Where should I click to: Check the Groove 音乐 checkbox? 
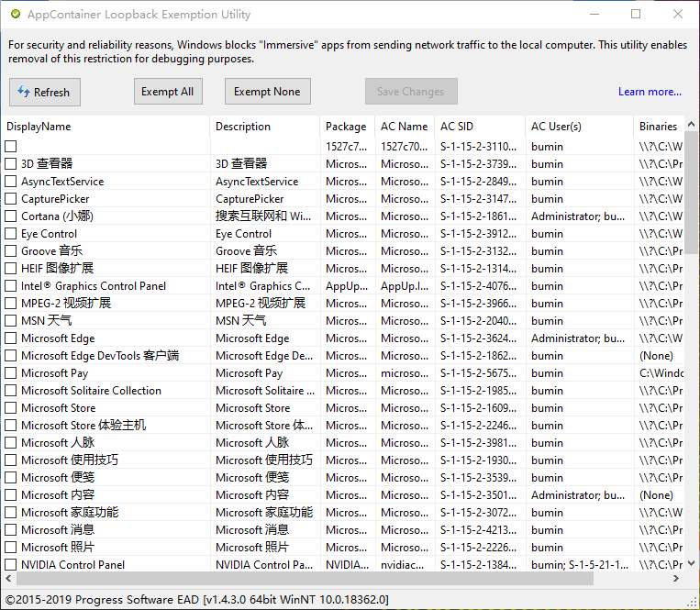11,250
